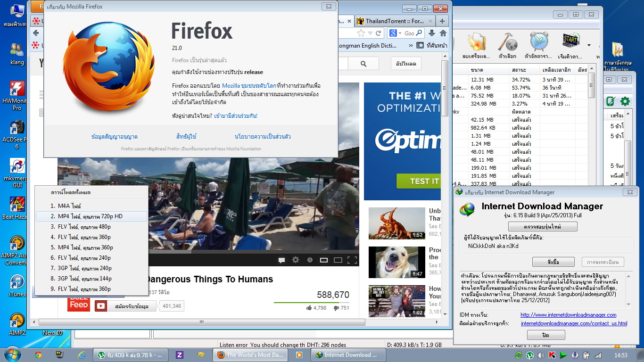
Task: Open the bookmark star dropdown arrow in the URL bar
Action: pos(370,33)
